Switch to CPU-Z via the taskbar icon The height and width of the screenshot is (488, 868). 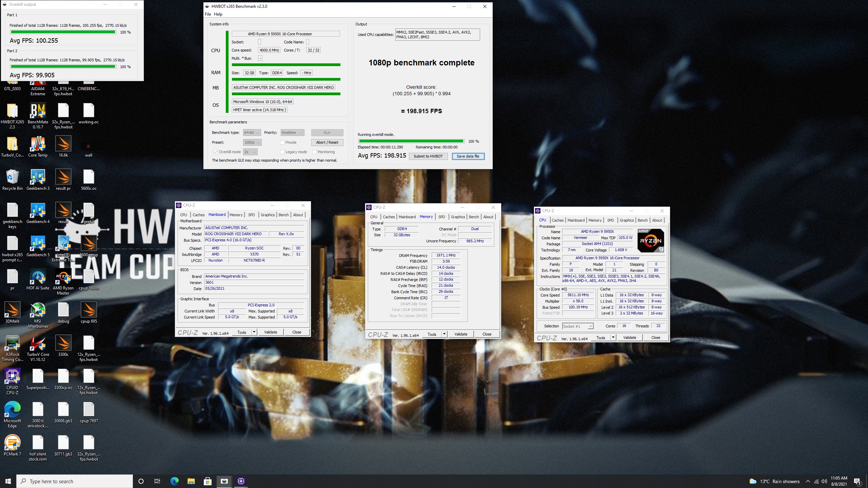tap(241, 481)
